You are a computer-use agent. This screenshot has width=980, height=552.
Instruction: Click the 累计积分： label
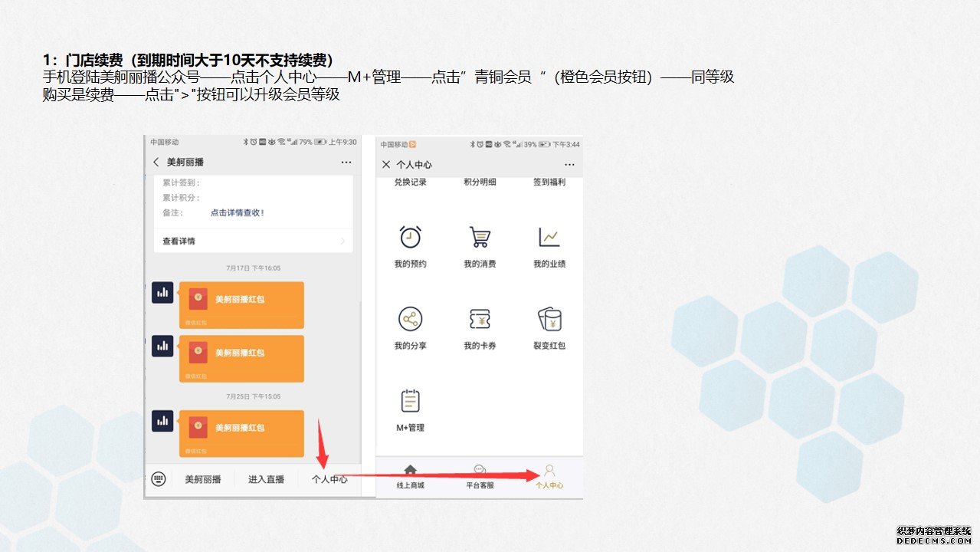[181, 198]
